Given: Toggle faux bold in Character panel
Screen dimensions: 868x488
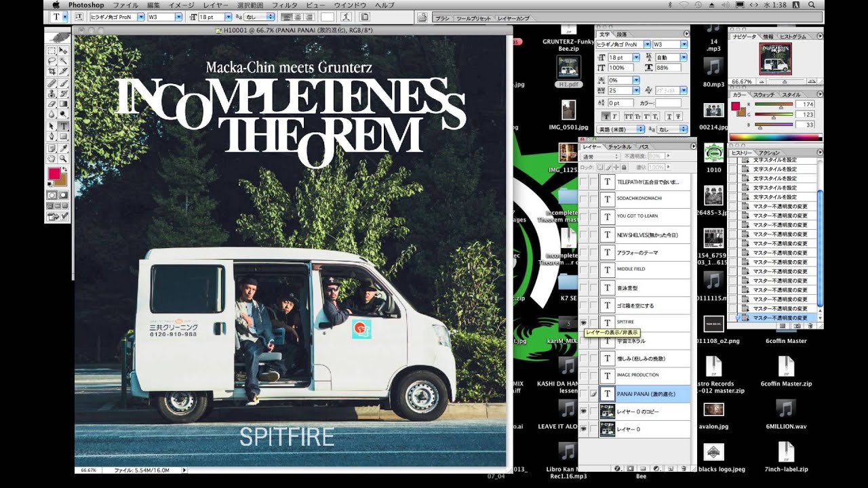Looking at the screenshot, I should pyautogui.click(x=606, y=116).
